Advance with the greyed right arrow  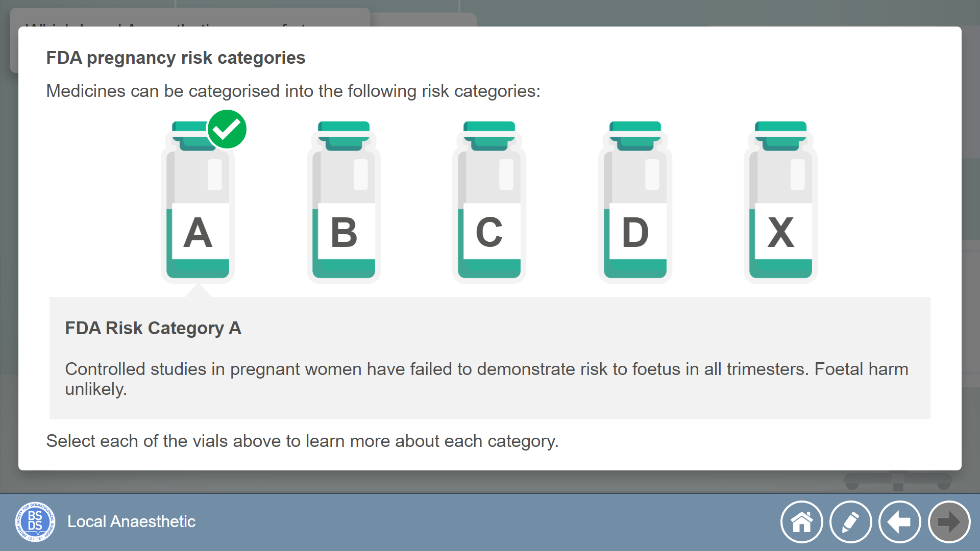pyautogui.click(x=949, y=522)
